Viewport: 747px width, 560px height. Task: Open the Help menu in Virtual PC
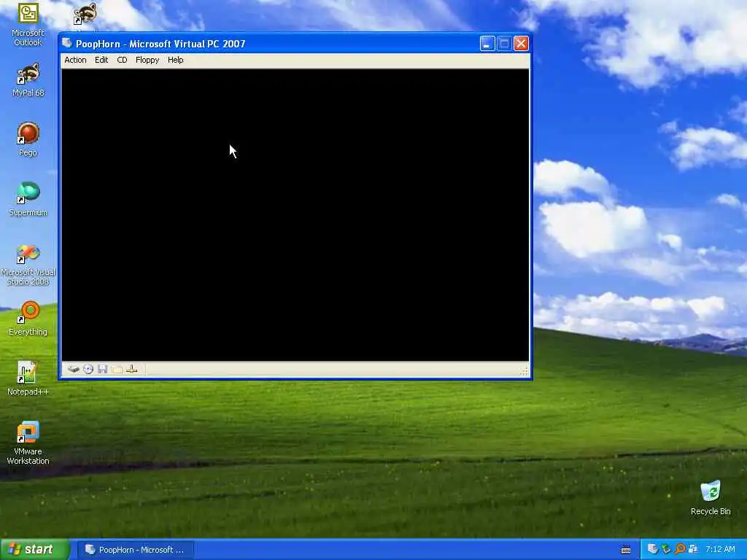(x=175, y=60)
